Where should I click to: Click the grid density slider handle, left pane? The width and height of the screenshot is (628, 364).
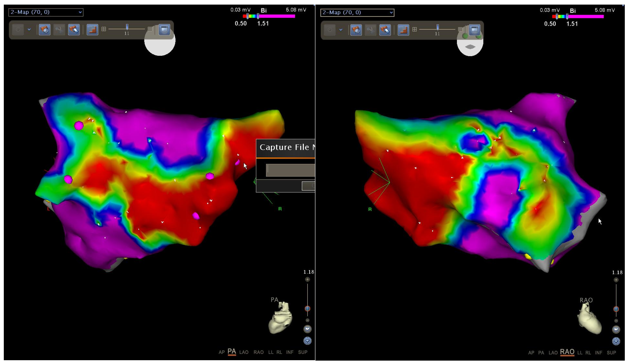coord(127,27)
